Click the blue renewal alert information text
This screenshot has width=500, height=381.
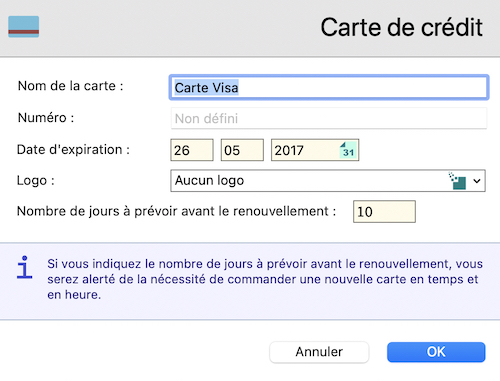tap(265, 279)
